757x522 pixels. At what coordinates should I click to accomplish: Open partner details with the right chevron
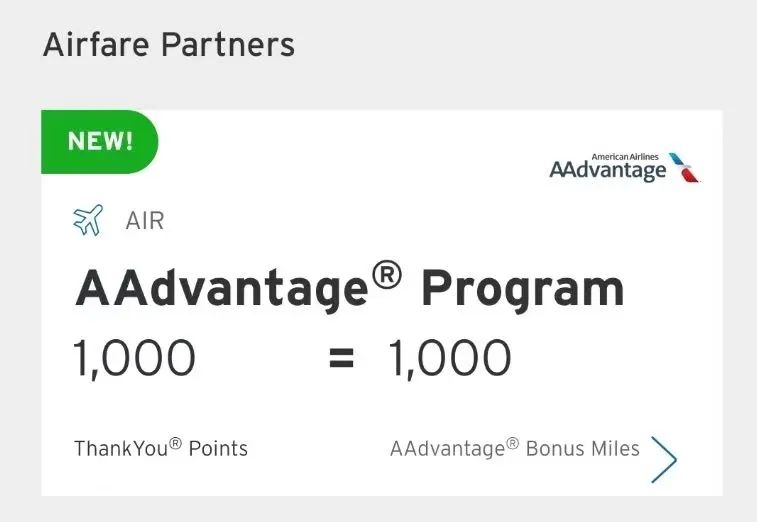pos(663,459)
